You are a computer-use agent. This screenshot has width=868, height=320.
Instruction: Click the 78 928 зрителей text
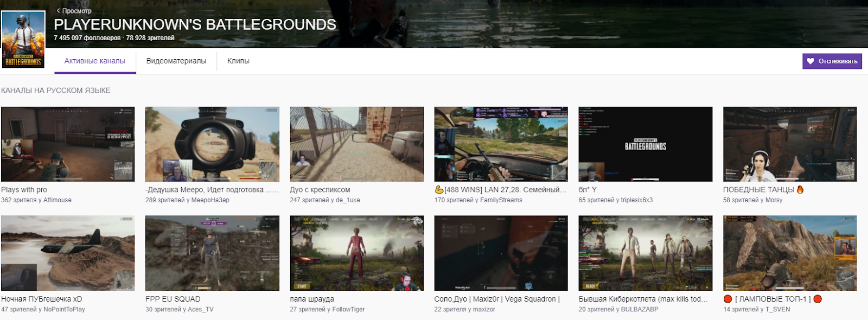(x=150, y=38)
